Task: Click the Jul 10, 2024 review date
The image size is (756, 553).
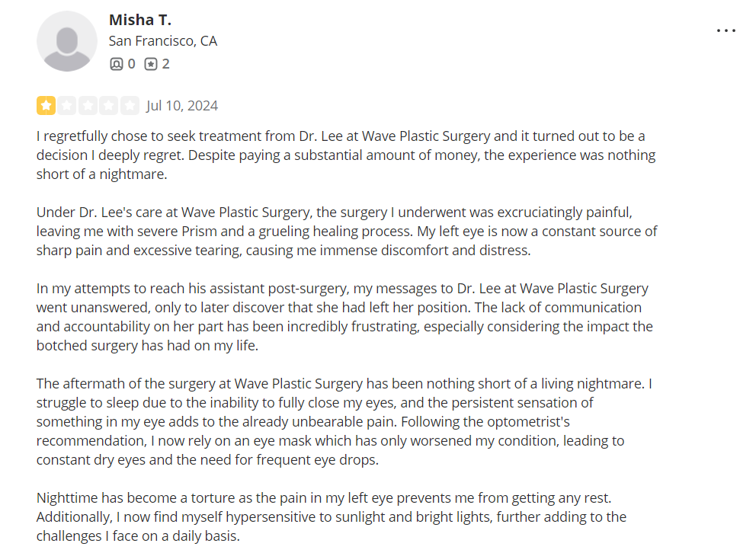Action: tap(182, 105)
